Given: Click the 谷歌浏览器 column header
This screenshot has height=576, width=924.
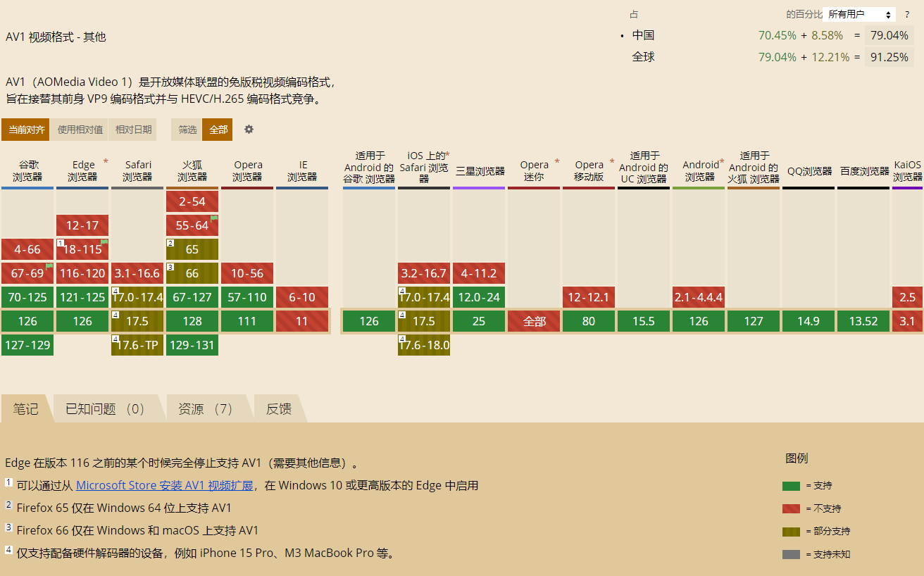Looking at the screenshot, I should 27,171.
